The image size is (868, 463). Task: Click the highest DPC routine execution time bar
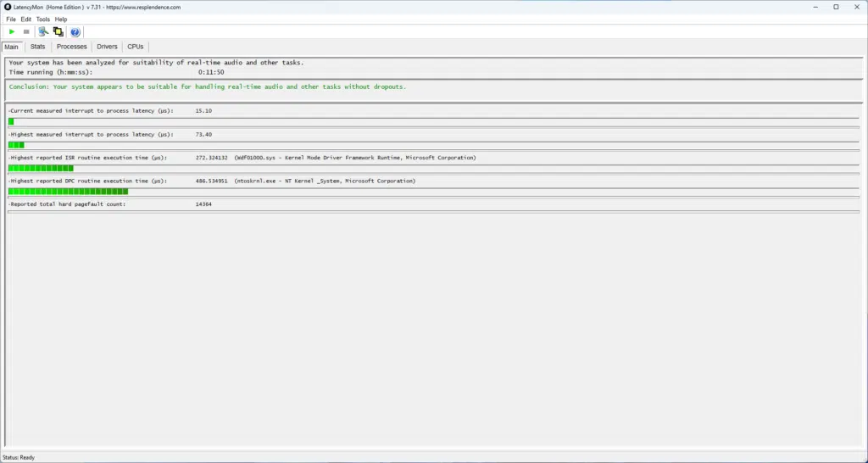68,192
